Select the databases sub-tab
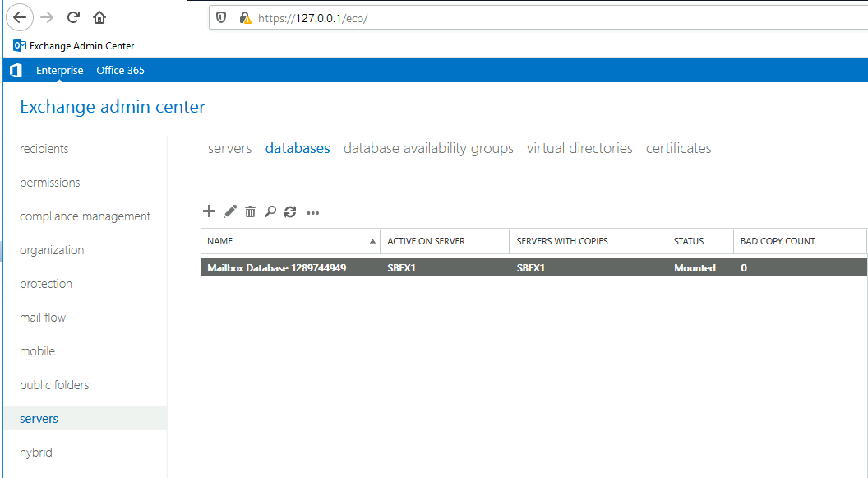Viewport: 868px width, 478px height. coord(298,148)
